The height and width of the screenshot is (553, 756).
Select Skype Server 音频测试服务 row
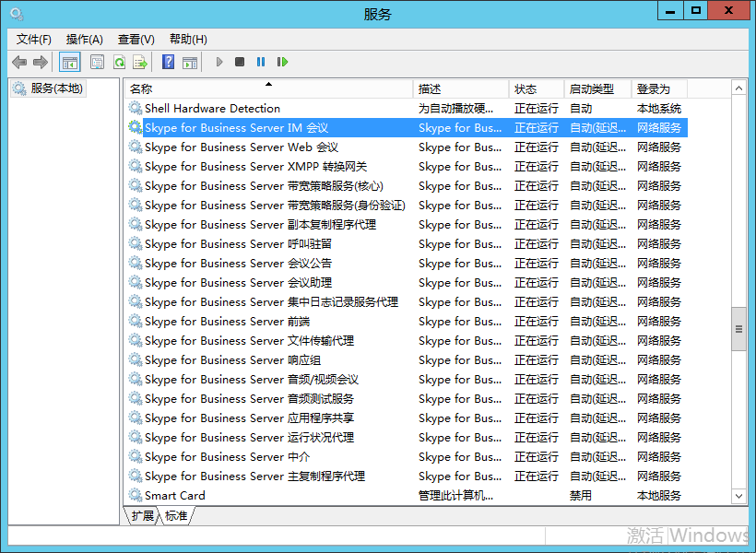point(407,399)
